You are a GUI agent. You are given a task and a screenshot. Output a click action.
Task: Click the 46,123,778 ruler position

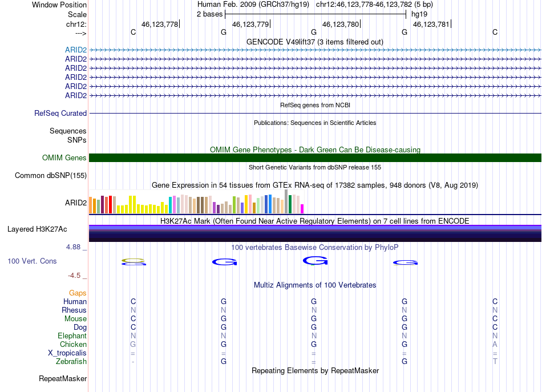(x=160, y=24)
